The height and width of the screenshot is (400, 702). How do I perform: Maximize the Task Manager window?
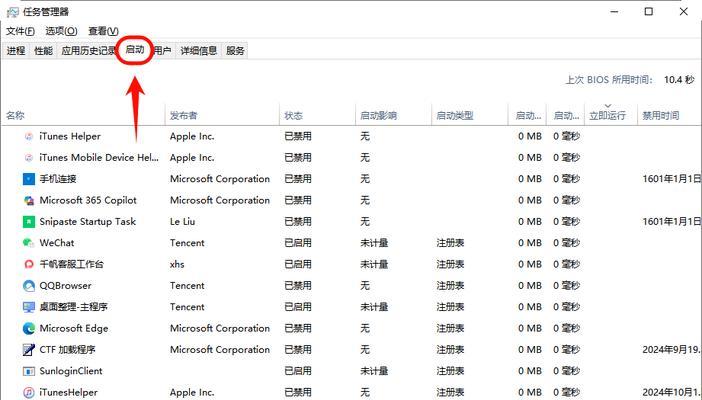648,12
